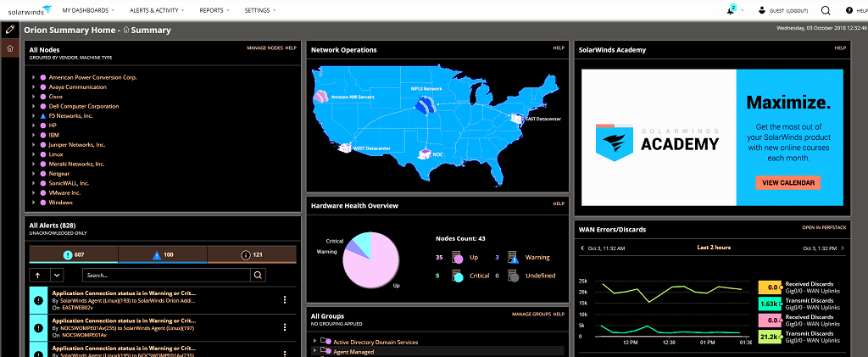Click the Agent Managed folder icon

click(x=326, y=351)
